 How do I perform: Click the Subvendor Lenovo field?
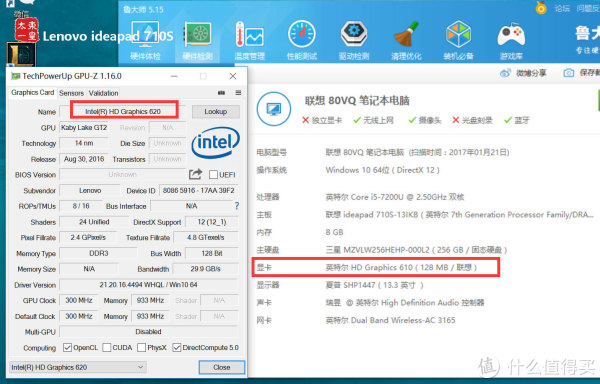tap(90, 190)
